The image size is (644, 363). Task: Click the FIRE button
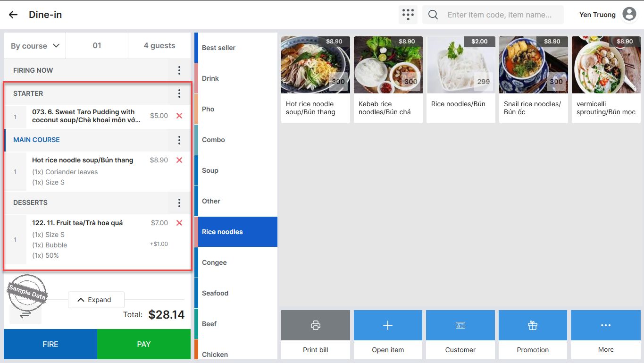pos(50,344)
